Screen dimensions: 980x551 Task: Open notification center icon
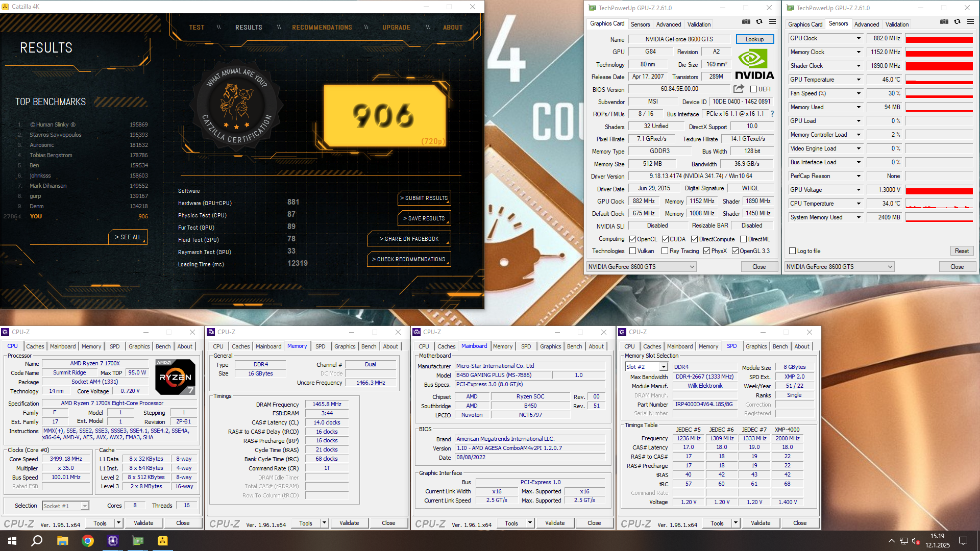[963, 541]
